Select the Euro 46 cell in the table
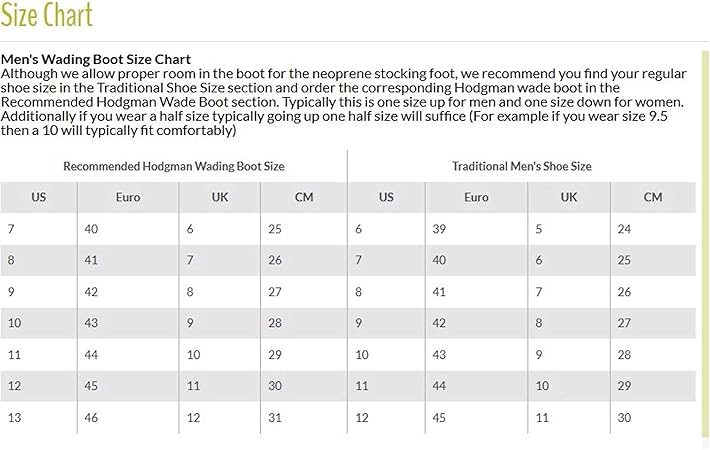This screenshot has width=710, height=450. pos(92,416)
